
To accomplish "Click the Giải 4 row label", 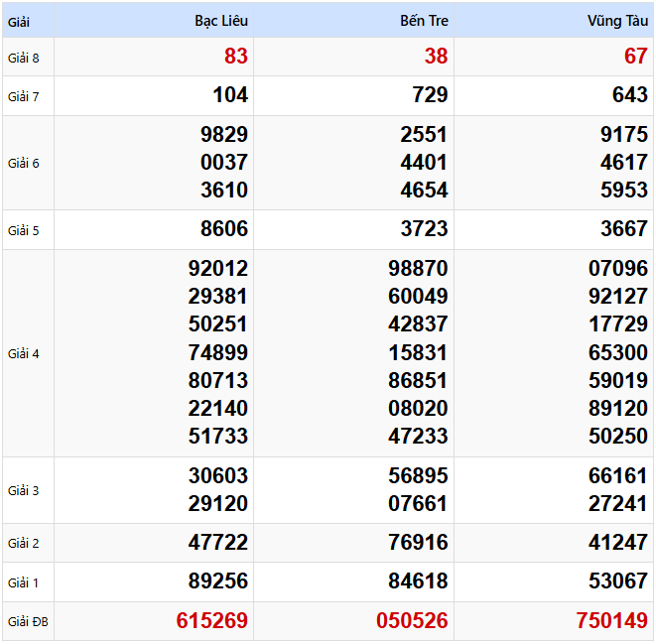I will [24, 353].
